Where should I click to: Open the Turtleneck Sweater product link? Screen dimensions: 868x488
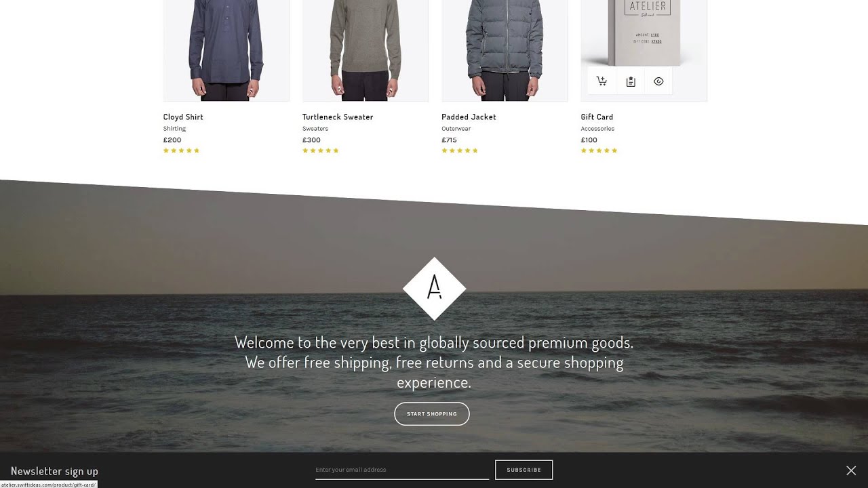tap(338, 117)
